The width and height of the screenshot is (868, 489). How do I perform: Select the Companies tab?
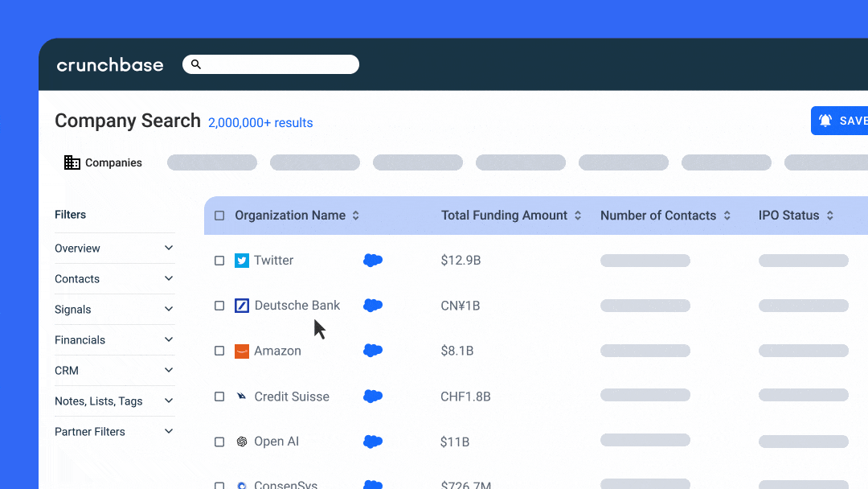(104, 162)
